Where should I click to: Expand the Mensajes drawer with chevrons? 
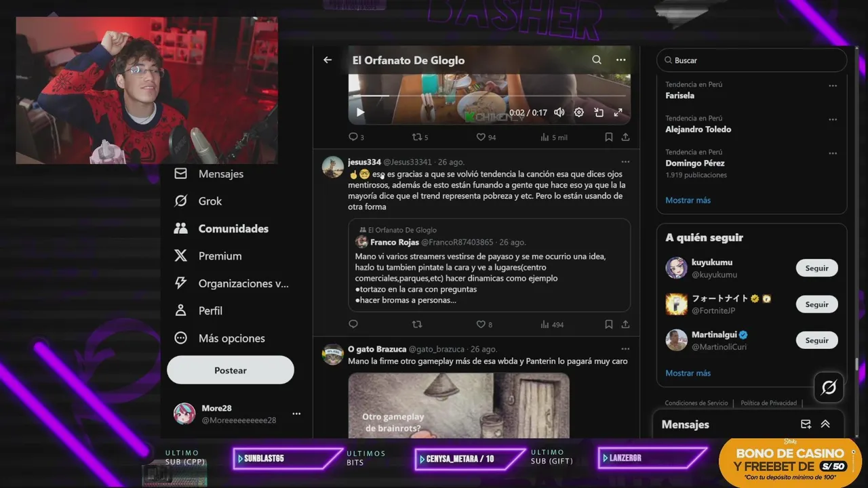point(825,424)
